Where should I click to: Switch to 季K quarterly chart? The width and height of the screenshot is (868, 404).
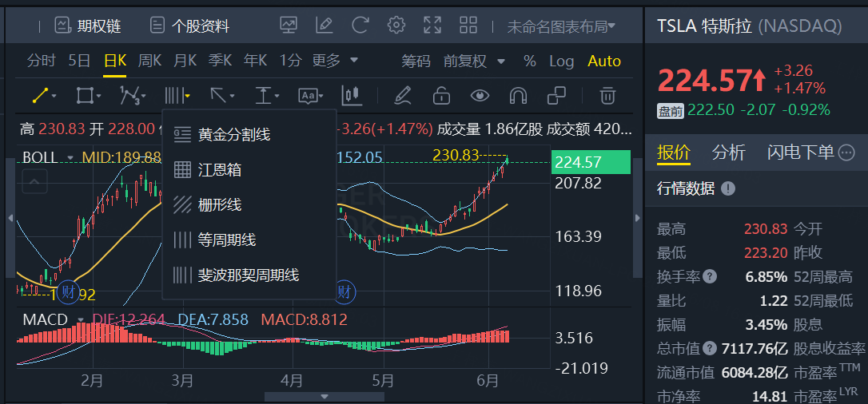click(x=220, y=61)
